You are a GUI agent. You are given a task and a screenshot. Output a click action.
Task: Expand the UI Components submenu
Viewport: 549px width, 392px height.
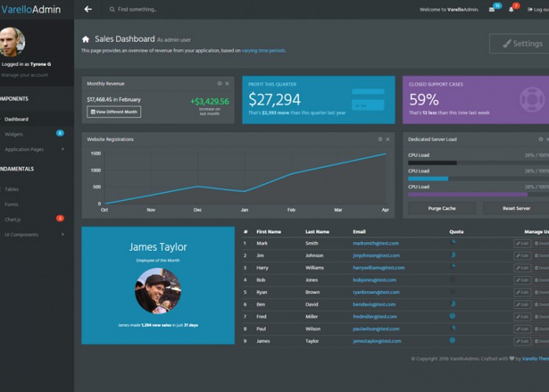tap(63, 234)
